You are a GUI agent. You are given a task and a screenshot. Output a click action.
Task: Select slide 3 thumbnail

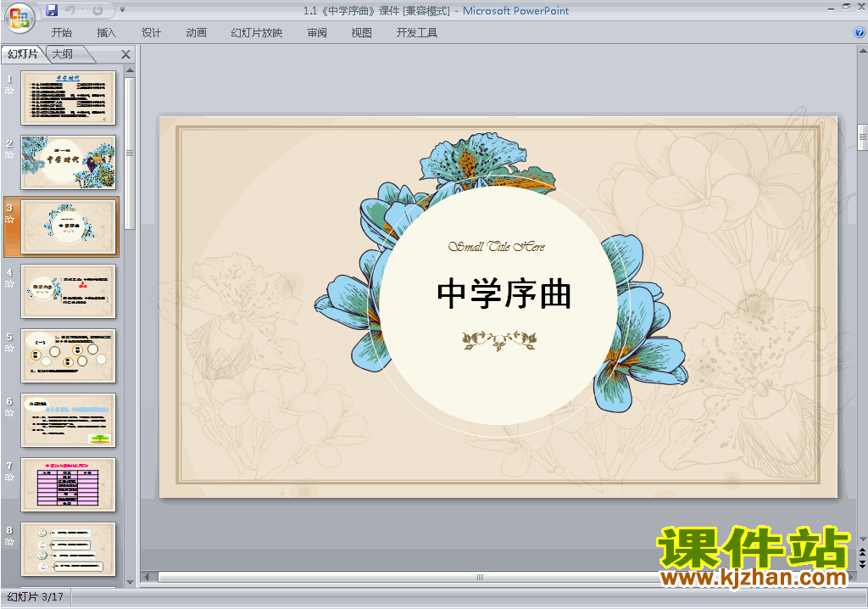68,226
